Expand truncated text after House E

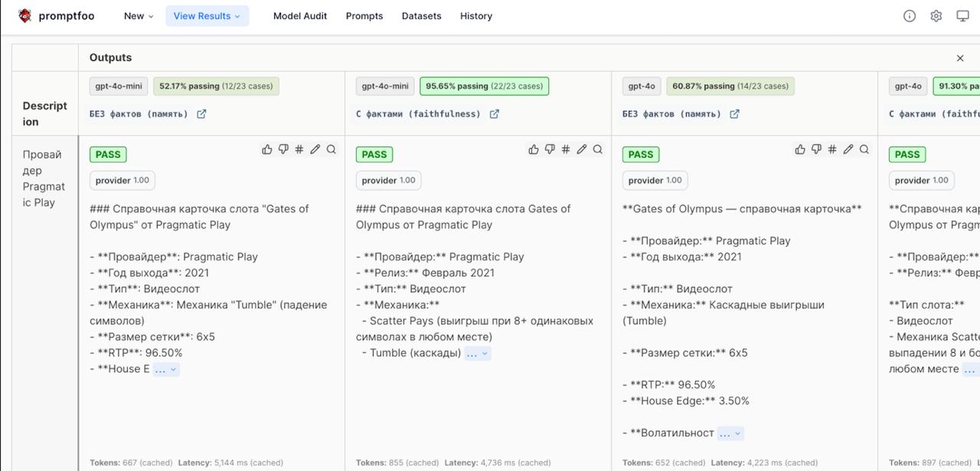(166, 369)
